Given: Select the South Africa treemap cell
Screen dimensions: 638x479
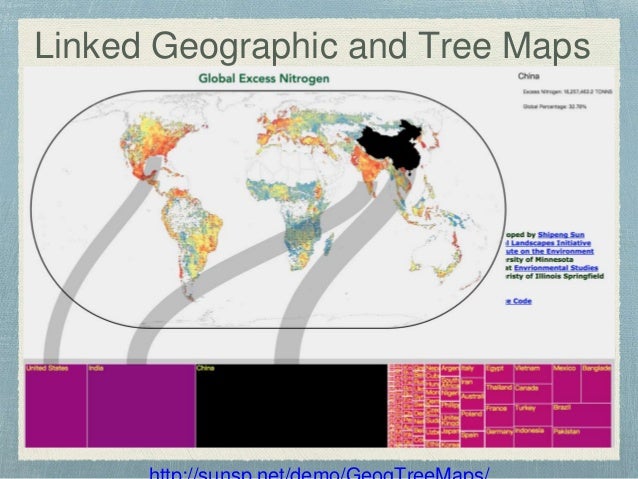Looking at the screenshot, I should [x=450, y=383].
